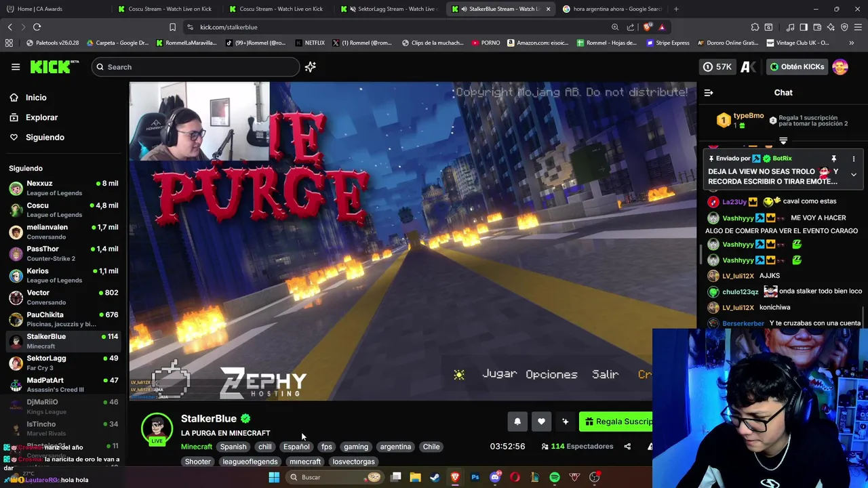Select the leagueoflegends tag

(250, 462)
